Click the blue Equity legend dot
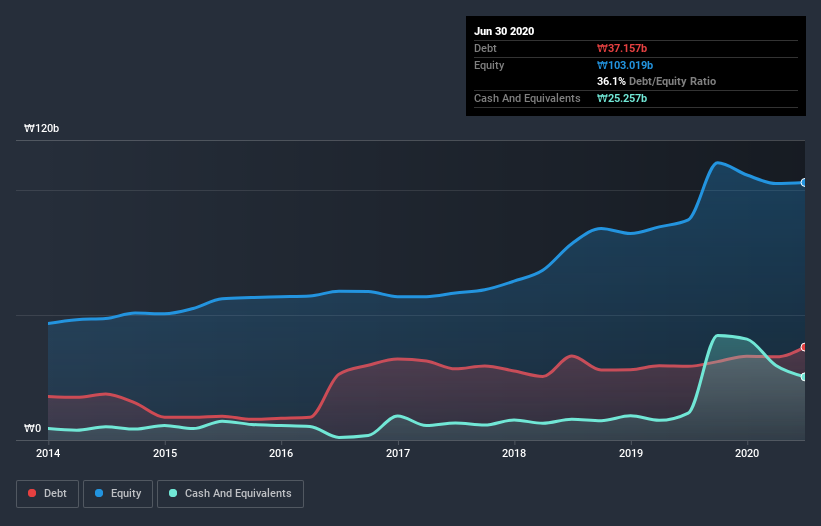 (x=99, y=493)
